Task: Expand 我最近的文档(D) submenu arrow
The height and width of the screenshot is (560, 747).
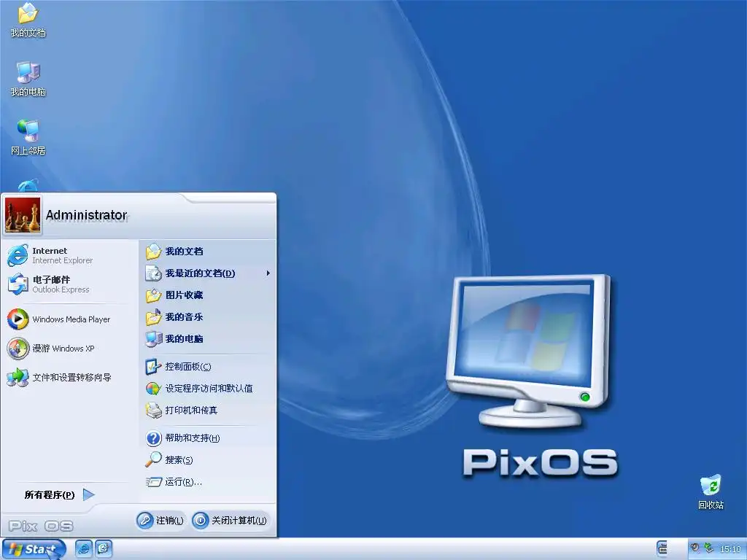Action: [268, 273]
